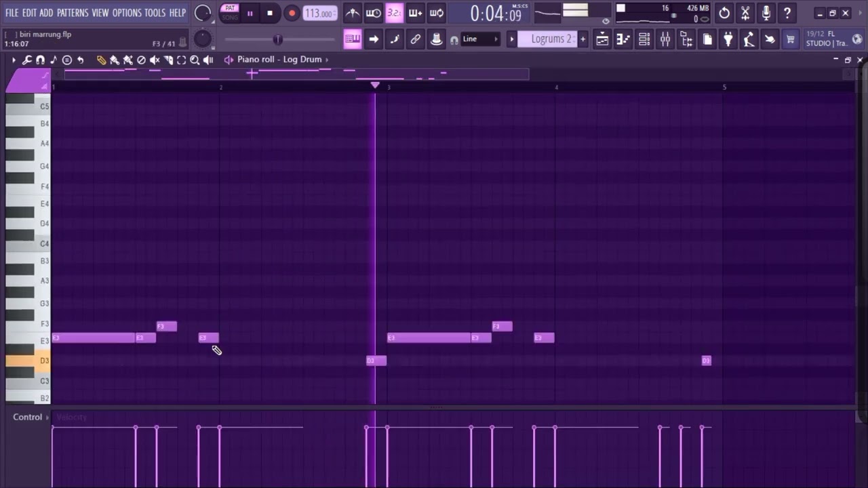Stop playback with the stop button
This screenshot has width=868, height=488.
coord(270,13)
